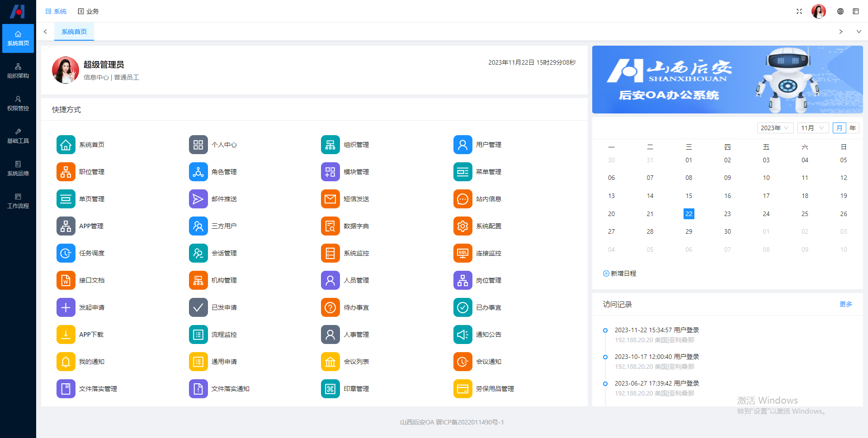This screenshot has width=868, height=438.
Task: Expand the tab list down chevron
Action: tap(859, 32)
